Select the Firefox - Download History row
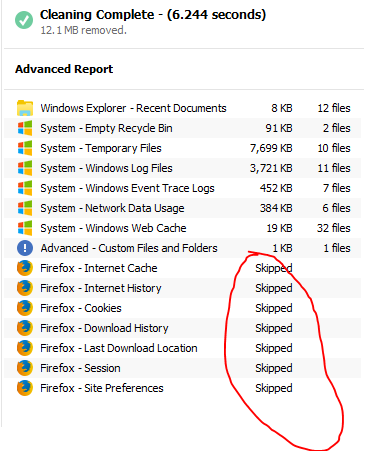The image size is (389, 451). tap(182, 328)
